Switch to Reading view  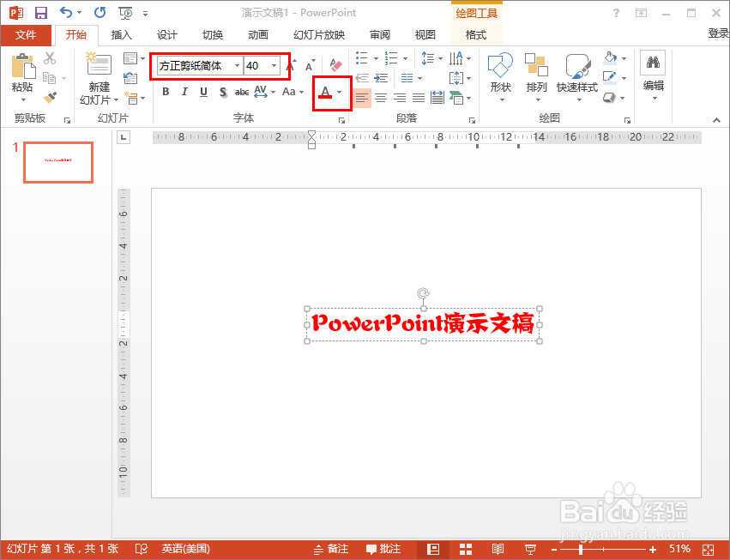pyautogui.click(x=498, y=550)
